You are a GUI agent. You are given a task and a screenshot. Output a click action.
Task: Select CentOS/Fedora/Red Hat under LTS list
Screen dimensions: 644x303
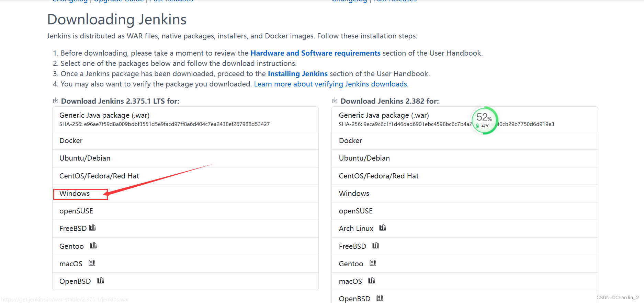[185, 176]
